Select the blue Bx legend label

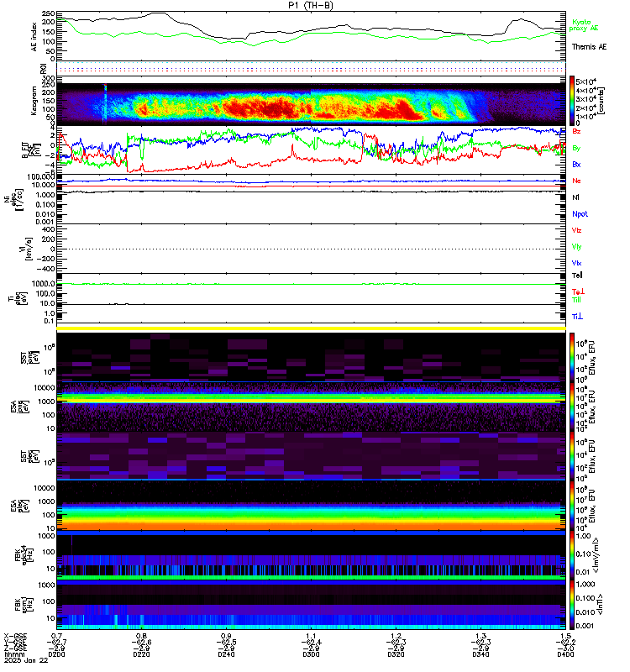[x=576, y=164]
